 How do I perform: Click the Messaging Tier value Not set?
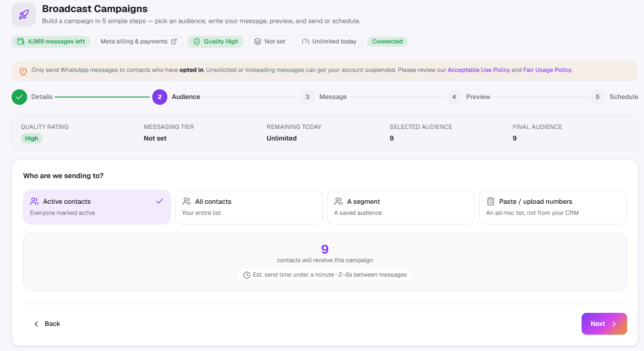point(155,138)
